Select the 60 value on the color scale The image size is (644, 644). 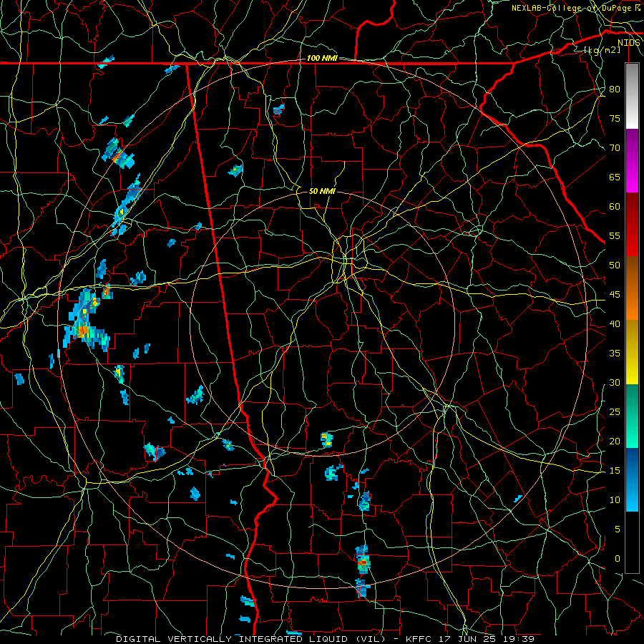pos(615,207)
